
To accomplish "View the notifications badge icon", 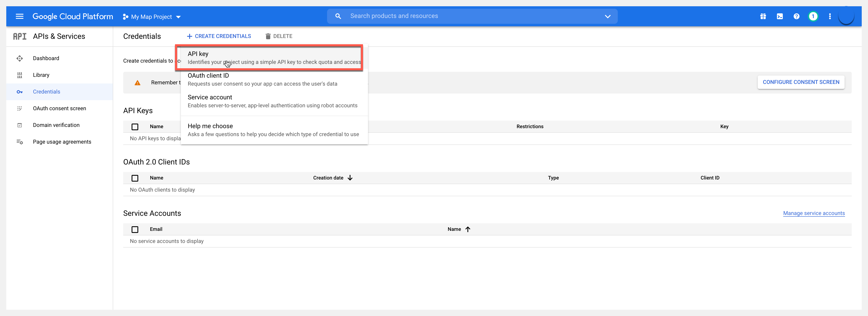I will [x=813, y=16].
